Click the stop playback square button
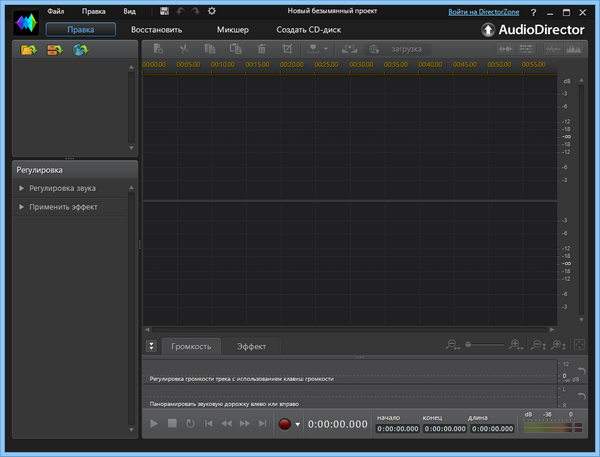Viewport: 600px width, 457px height. tap(172, 424)
